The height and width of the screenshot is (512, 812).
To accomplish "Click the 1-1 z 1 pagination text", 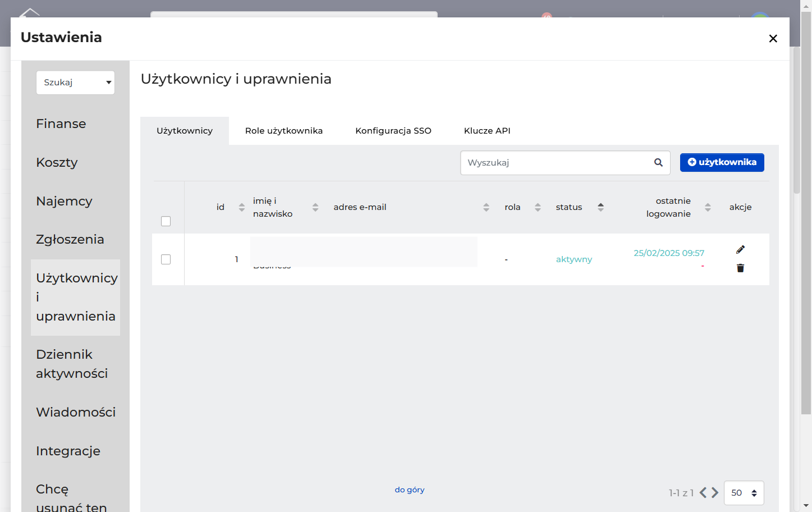I will click(x=681, y=493).
